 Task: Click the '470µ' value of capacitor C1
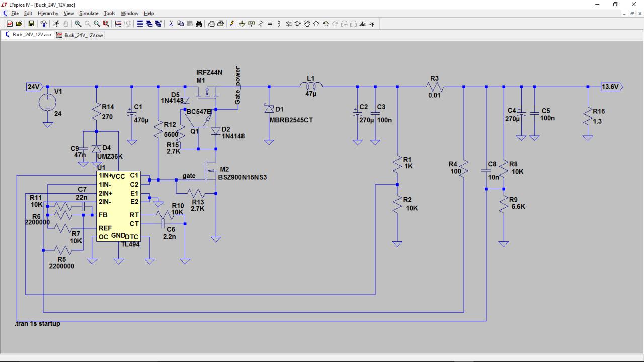point(141,120)
